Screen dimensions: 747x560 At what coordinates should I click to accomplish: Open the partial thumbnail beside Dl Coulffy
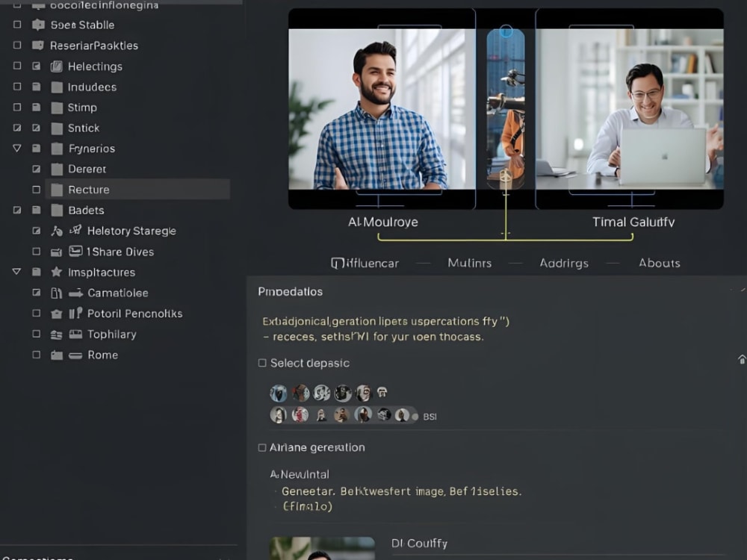click(x=322, y=548)
